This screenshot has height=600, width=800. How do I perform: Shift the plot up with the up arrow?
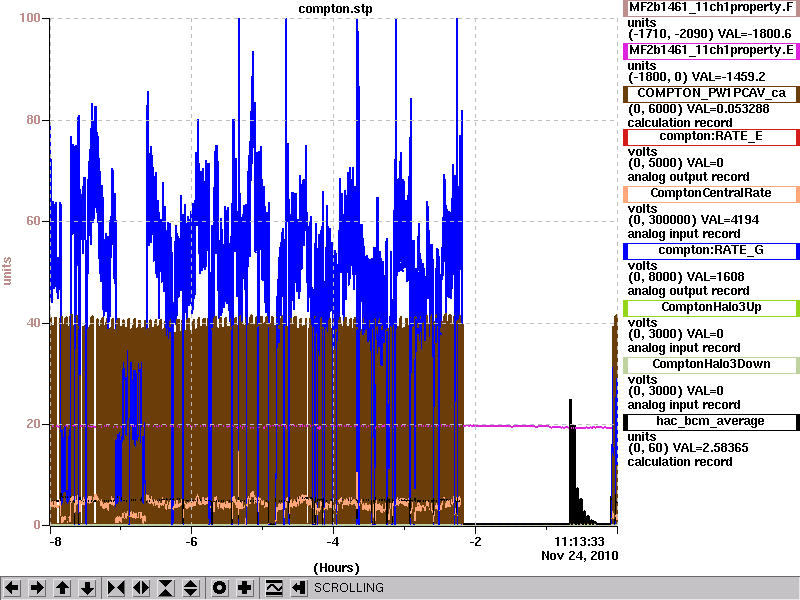[x=63, y=588]
